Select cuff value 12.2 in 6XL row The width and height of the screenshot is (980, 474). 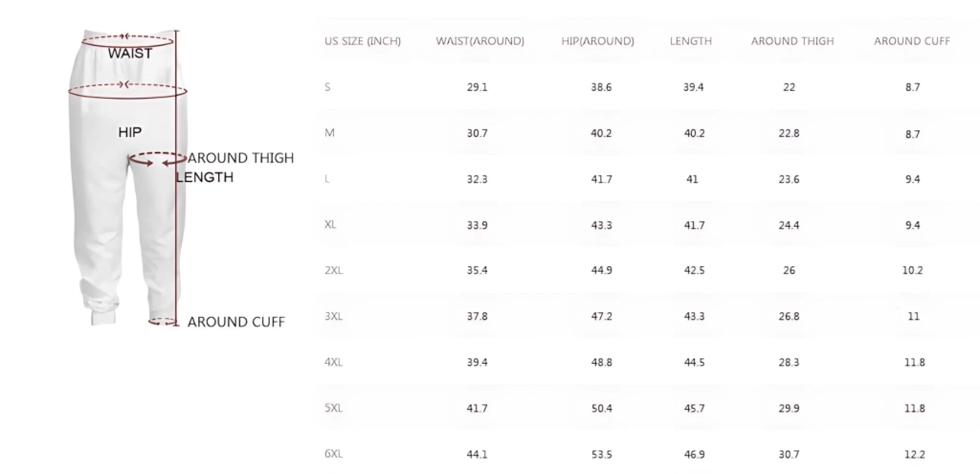click(x=914, y=454)
